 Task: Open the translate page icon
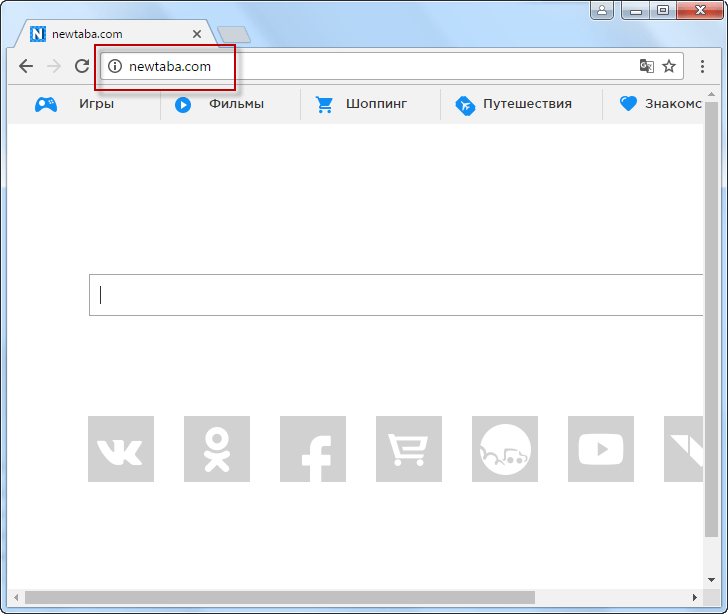point(647,66)
